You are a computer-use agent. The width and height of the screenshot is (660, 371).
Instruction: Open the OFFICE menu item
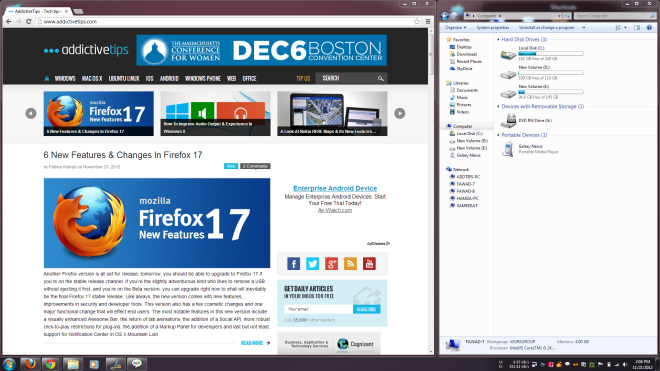pyautogui.click(x=249, y=79)
